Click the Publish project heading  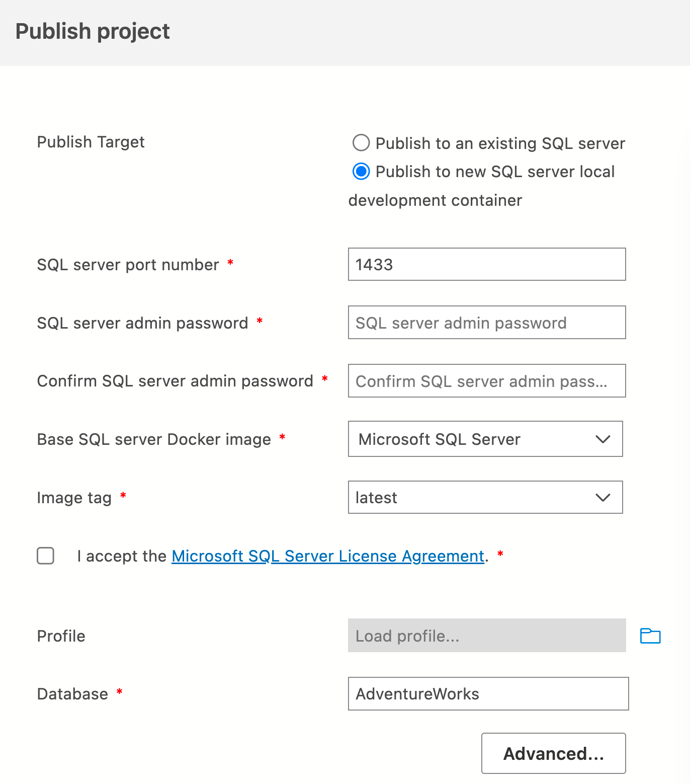coord(93,31)
